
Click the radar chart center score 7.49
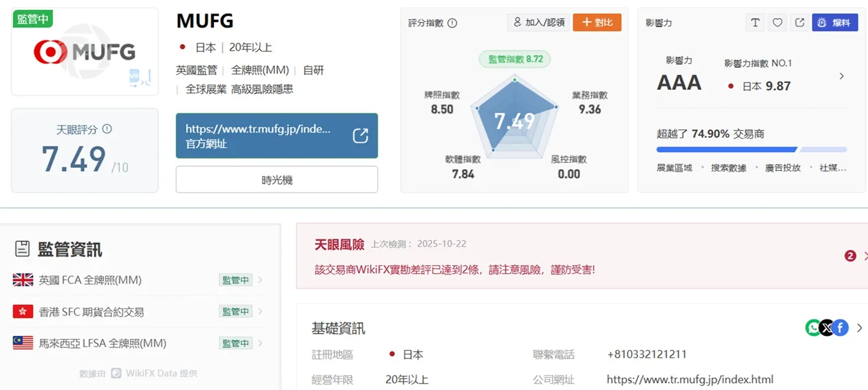click(515, 121)
